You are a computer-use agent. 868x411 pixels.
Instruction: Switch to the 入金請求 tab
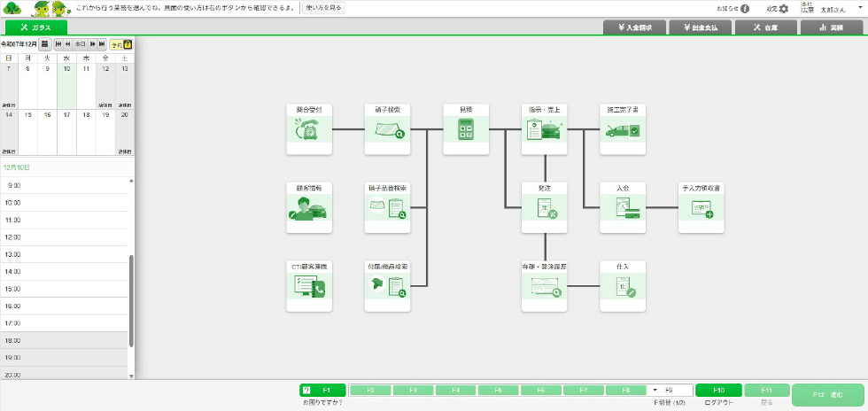pos(634,27)
